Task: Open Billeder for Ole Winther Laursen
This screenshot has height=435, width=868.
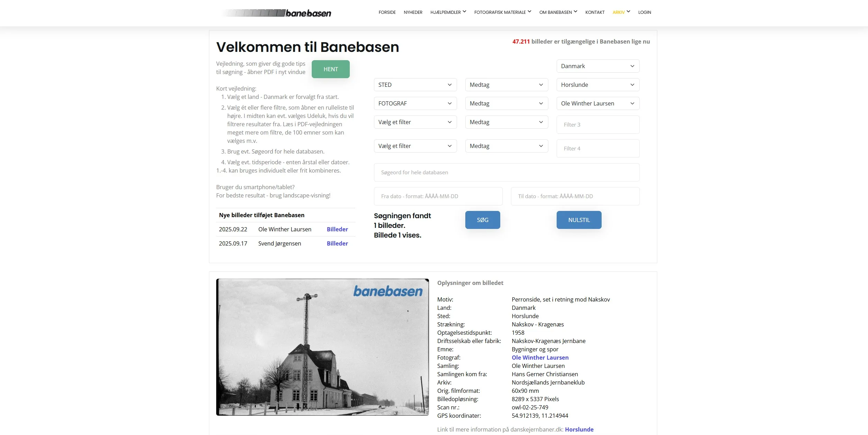Action: pos(337,229)
